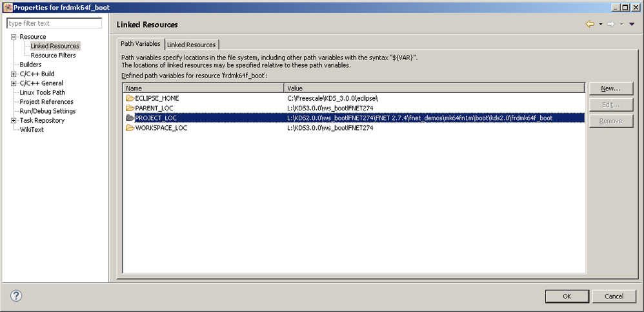Select the PARENT_LOC variable name

(154, 108)
